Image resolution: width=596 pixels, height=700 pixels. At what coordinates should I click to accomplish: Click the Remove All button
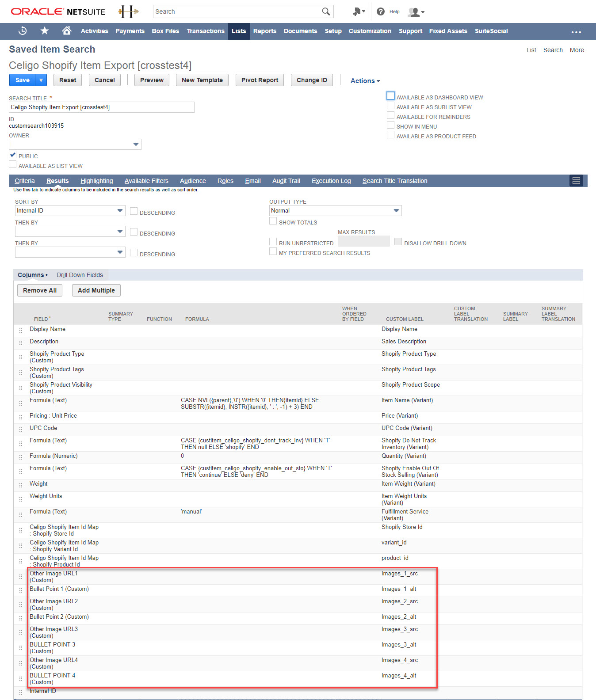[x=40, y=290]
